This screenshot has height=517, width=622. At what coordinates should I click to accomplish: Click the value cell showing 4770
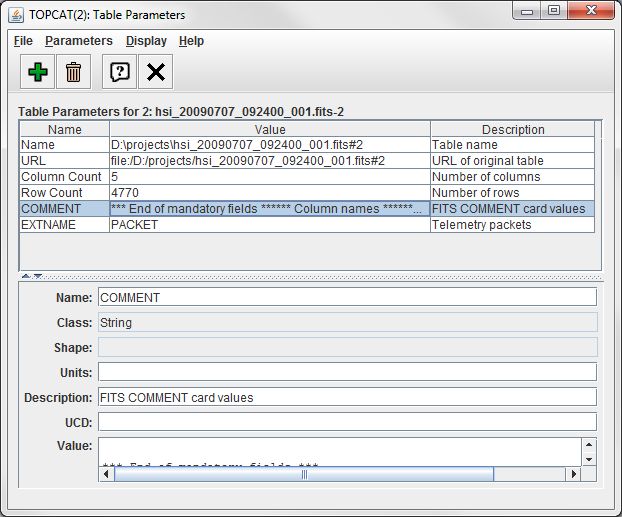point(270,192)
